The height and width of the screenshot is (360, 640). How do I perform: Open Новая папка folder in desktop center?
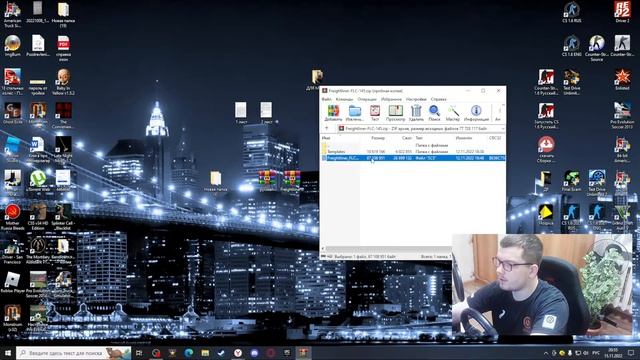[x=216, y=181]
